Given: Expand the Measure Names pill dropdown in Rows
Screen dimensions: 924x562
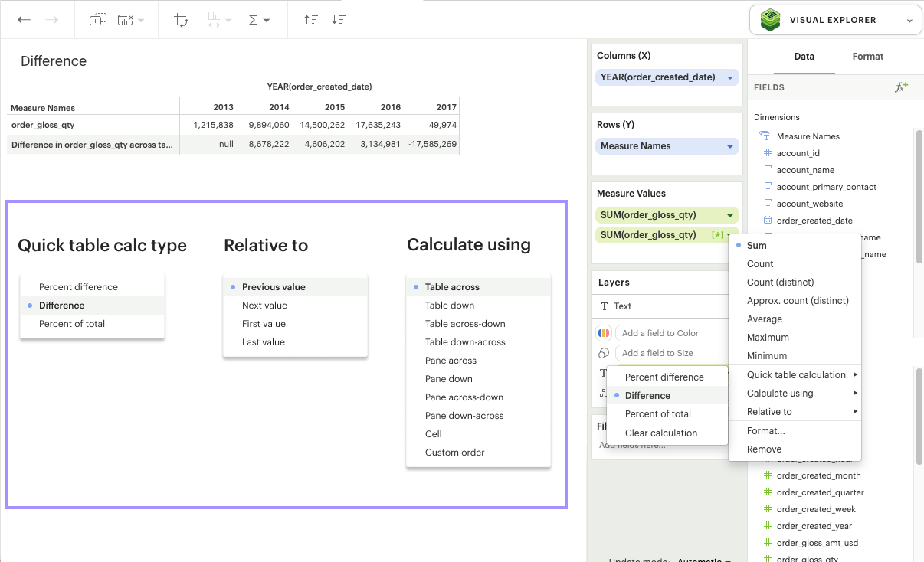Looking at the screenshot, I should click(730, 146).
